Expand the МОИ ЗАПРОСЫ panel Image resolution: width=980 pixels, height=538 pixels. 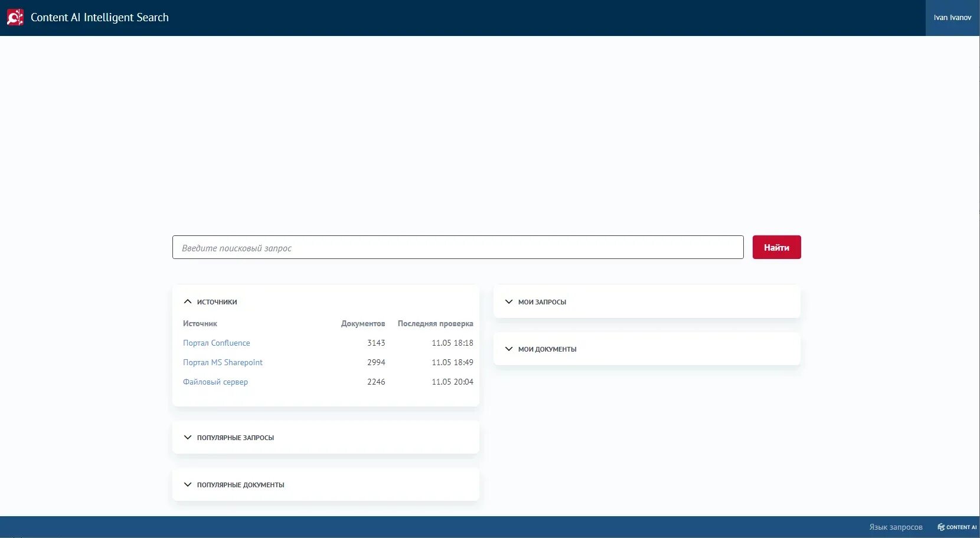[x=646, y=301]
